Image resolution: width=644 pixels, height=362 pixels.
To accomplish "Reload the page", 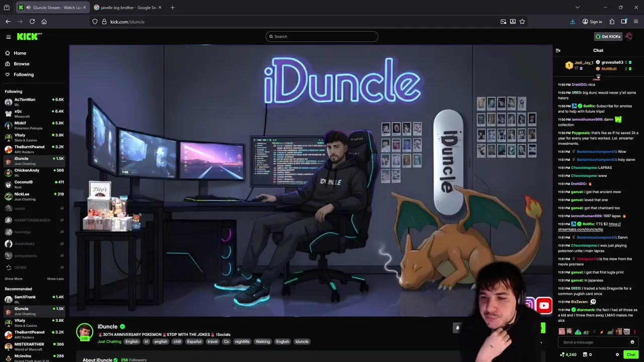I will [32, 22].
